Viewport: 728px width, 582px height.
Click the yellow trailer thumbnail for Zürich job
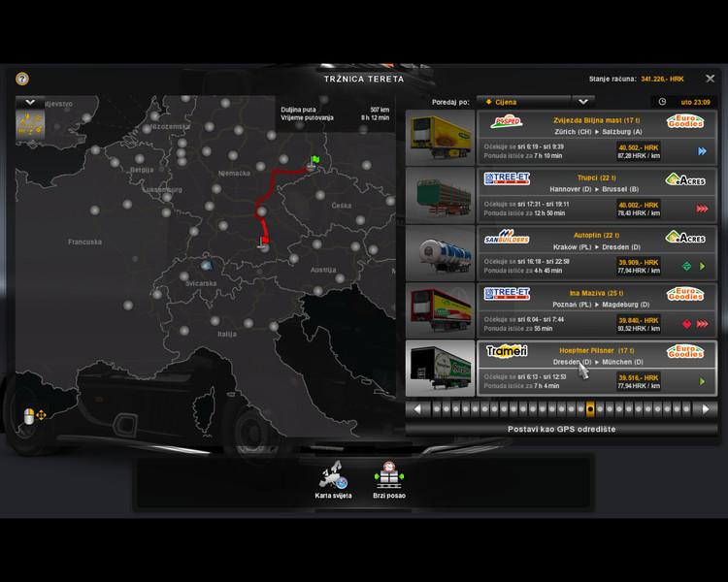coord(441,138)
